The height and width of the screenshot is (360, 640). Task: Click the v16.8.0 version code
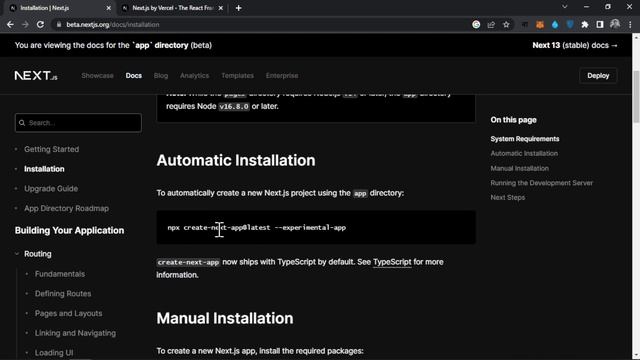234,107
